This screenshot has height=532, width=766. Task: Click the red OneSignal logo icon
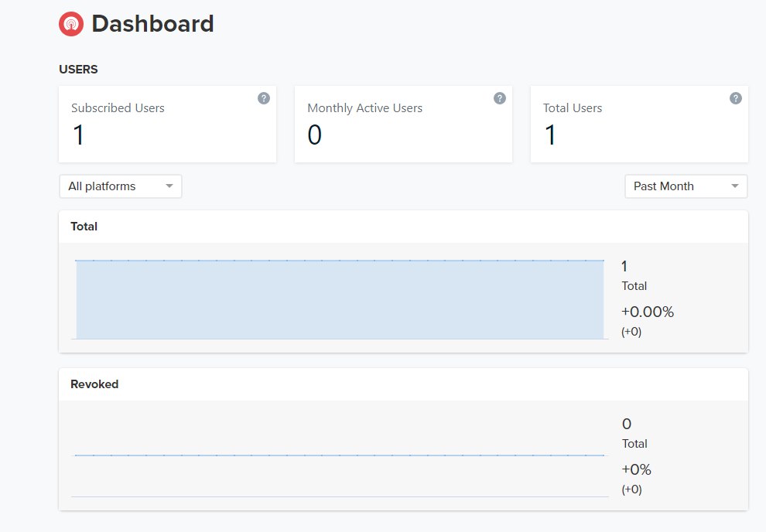pos(71,24)
